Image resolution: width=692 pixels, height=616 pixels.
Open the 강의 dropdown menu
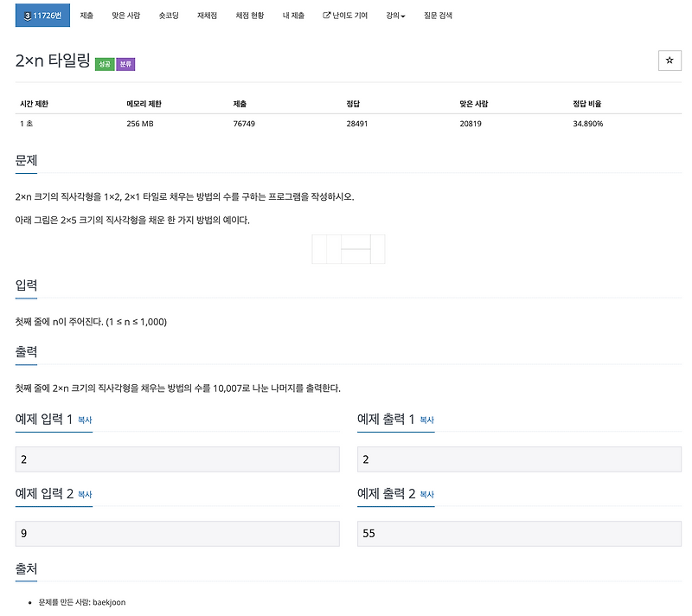point(394,15)
